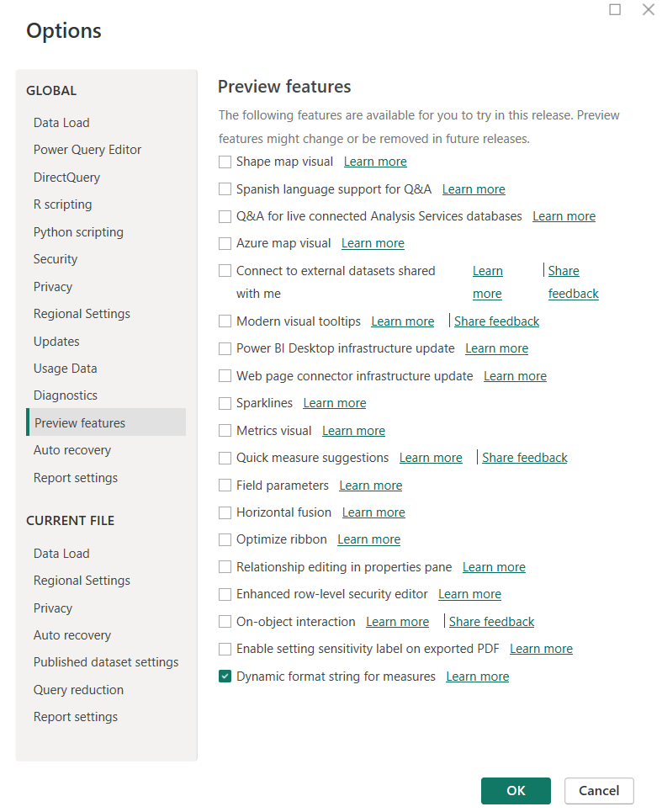Screen dimensions: 662x812
Task: Check the Optimize ribbon preview option
Action: click(225, 539)
